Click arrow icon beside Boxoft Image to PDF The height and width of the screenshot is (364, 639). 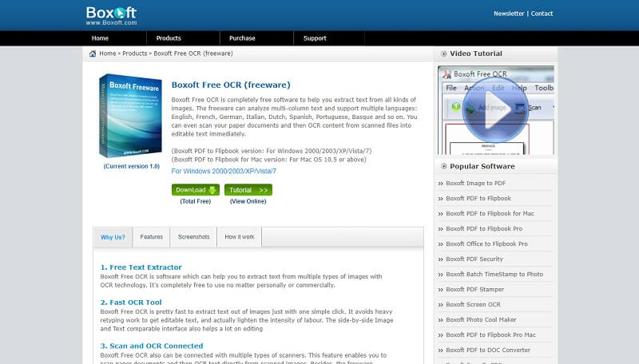click(441, 184)
